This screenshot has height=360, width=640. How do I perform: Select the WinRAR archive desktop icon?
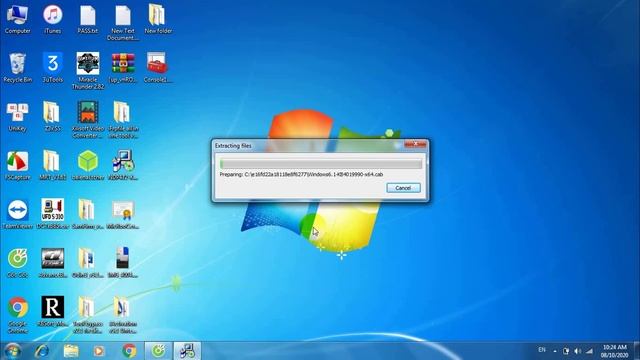point(123,68)
